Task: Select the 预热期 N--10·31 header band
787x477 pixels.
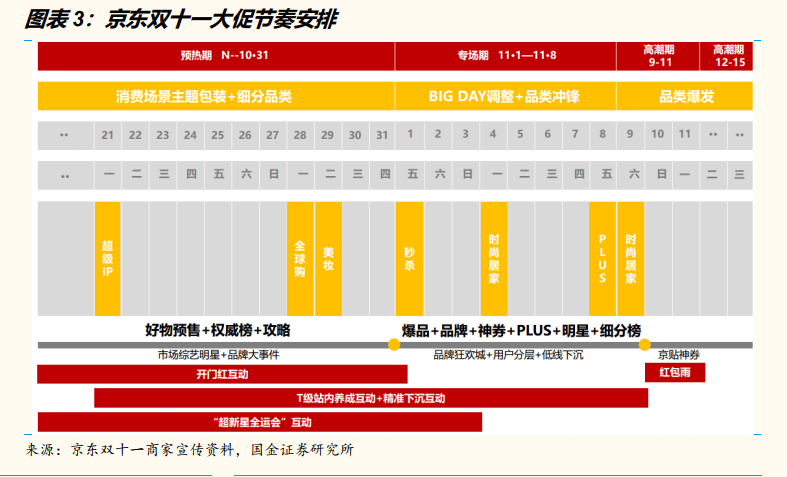Action: [x=216, y=56]
